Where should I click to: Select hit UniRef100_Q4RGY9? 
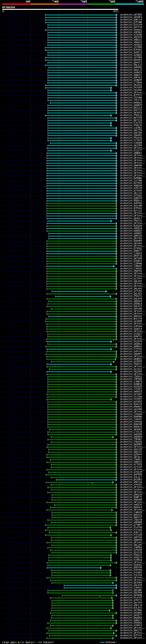click(x=131, y=198)
